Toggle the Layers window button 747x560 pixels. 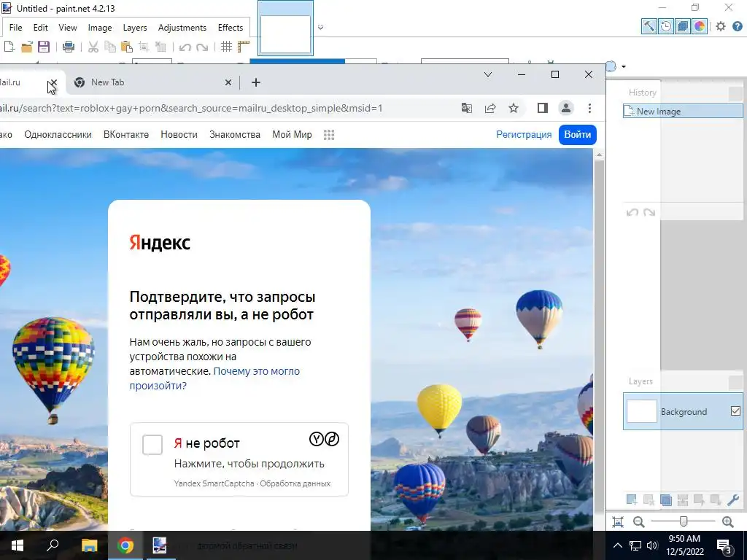pyautogui.click(x=683, y=26)
